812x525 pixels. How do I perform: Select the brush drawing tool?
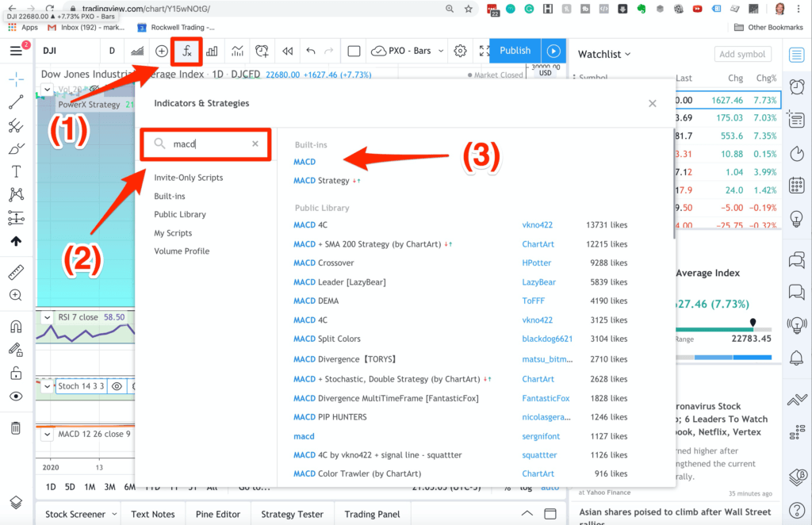coord(16,149)
